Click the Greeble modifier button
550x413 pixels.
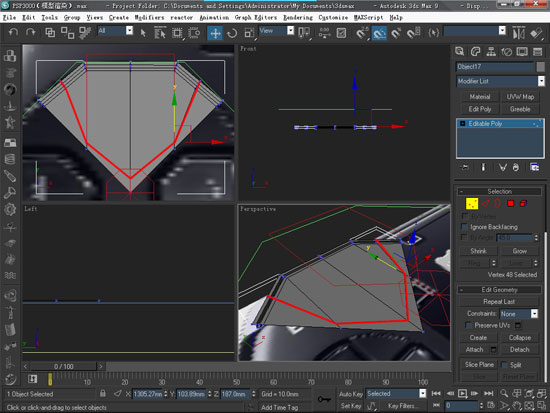(520, 109)
